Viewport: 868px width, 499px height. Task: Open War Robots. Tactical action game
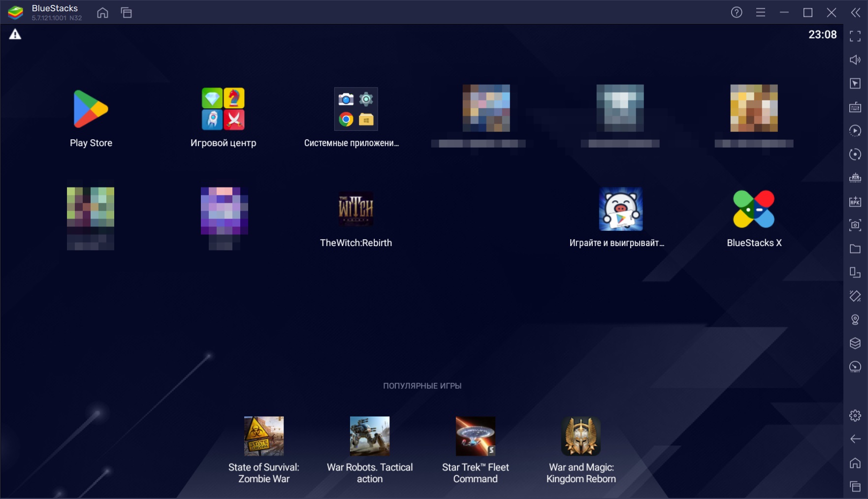pos(370,450)
